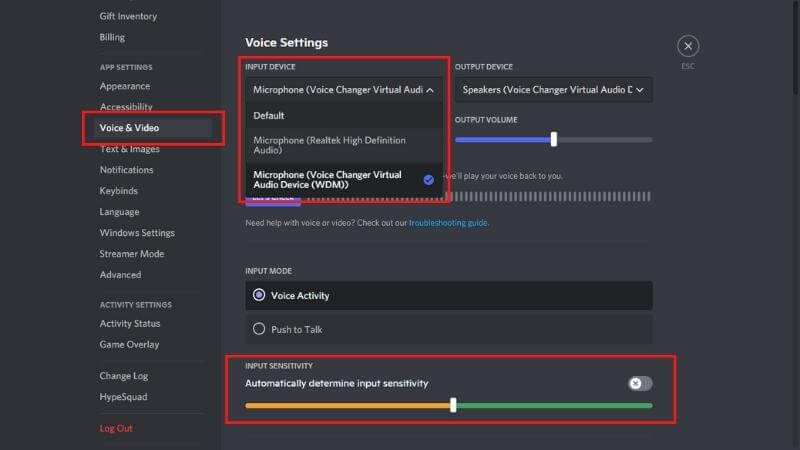800x450 pixels.
Task: Click the page scrollbar on the right edge
Action: [x=796, y=47]
